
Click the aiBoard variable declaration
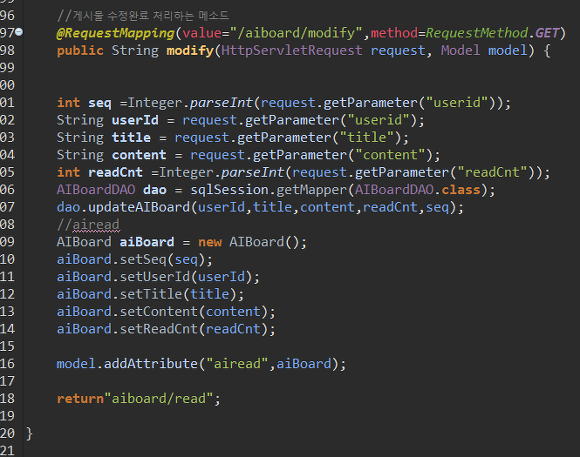(146, 242)
